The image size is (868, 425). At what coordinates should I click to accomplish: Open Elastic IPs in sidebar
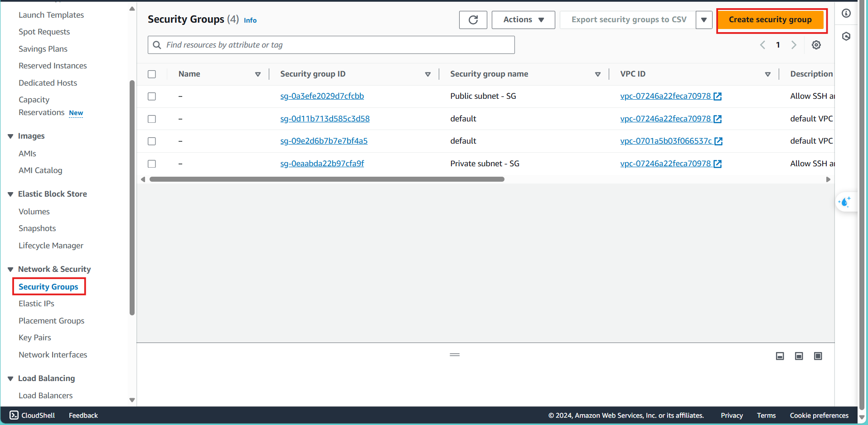[36, 304]
